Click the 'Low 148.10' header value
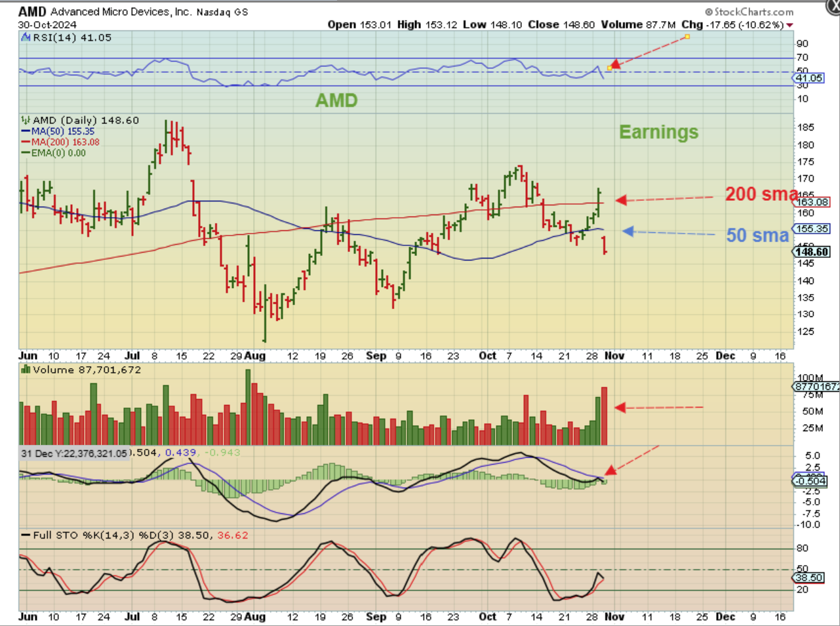Viewport: 840px width, 626px height. tap(492, 25)
